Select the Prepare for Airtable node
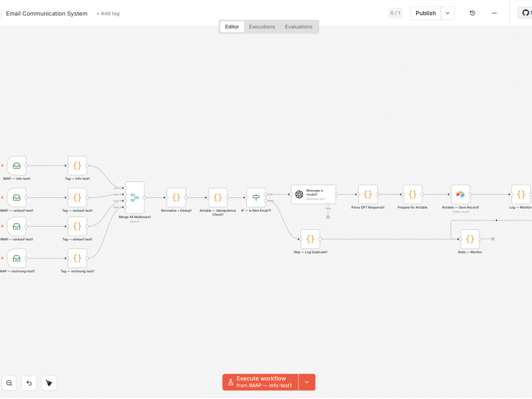The image size is (532, 399). point(413,194)
